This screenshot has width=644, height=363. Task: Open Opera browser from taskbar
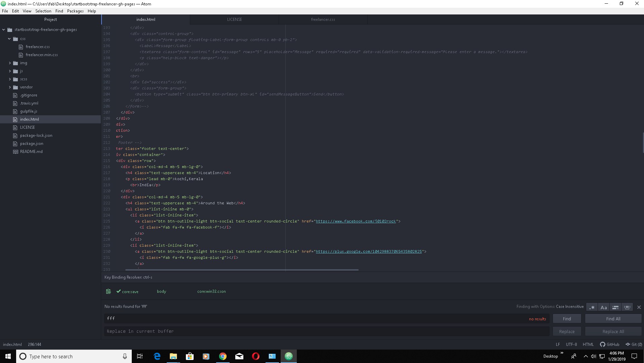point(255,356)
